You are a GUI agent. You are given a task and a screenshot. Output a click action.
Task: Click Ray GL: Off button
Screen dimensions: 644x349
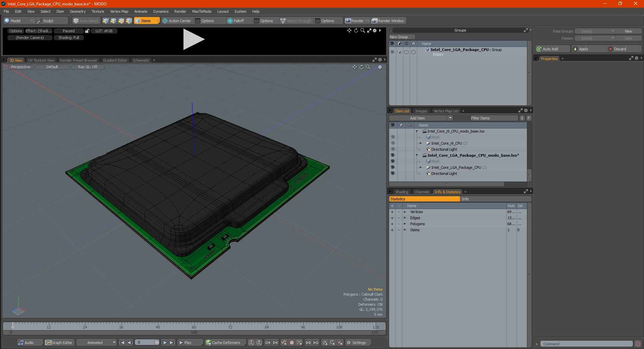pyautogui.click(x=88, y=67)
